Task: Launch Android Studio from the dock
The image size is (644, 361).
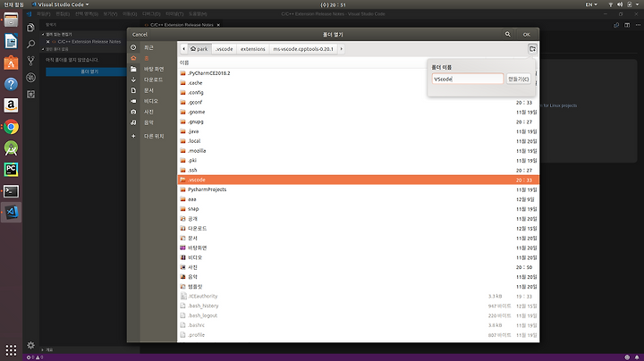Action: (x=11, y=148)
